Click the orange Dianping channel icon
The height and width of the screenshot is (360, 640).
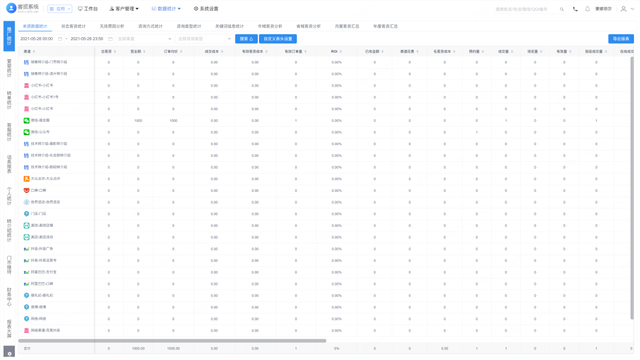(27, 179)
